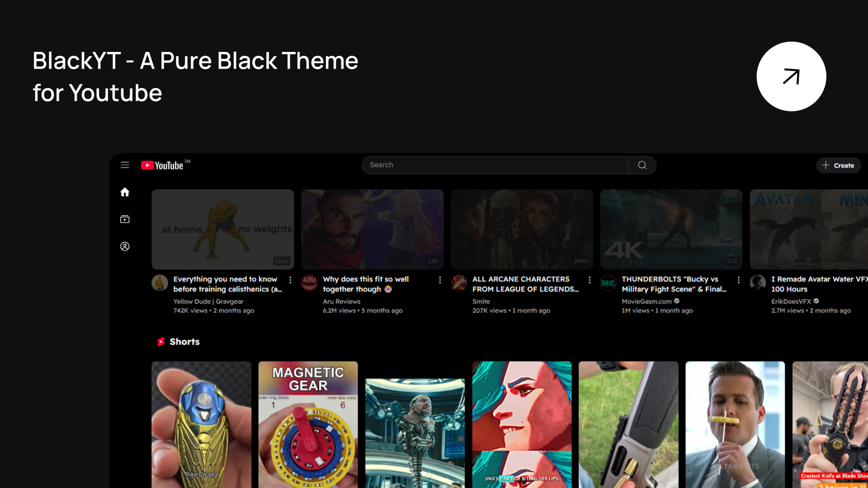Focus the Search input field

495,165
